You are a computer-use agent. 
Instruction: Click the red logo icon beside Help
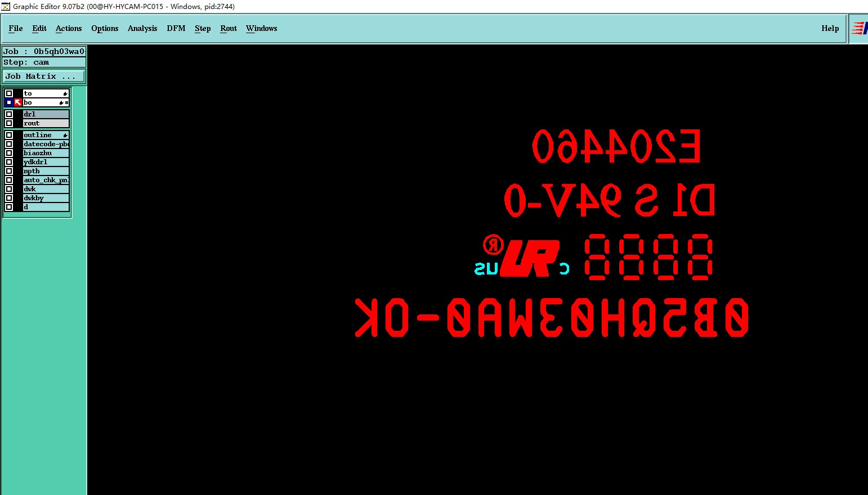coord(860,28)
